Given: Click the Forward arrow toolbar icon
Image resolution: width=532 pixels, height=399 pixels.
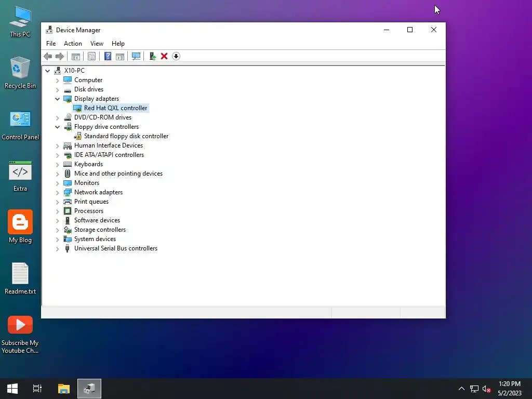Looking at the screenshot, I should (x=60, y=56).
